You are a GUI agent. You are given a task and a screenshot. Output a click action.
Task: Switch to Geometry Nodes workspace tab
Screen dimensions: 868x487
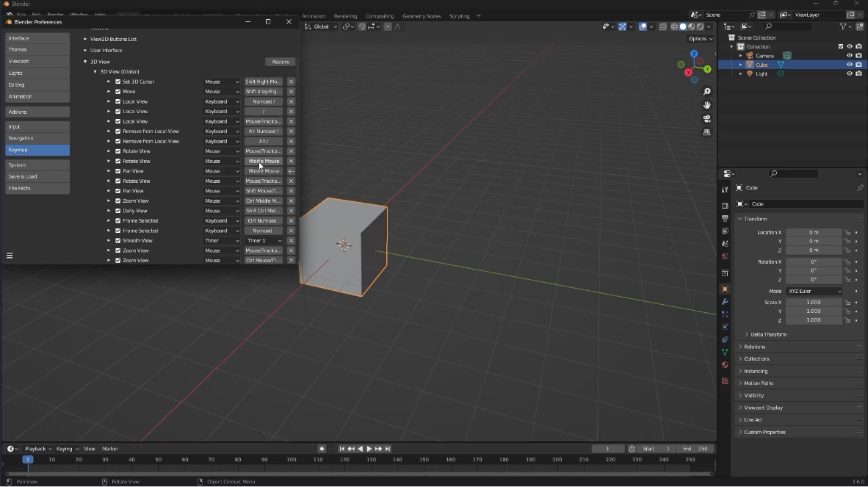pos(422,16)
